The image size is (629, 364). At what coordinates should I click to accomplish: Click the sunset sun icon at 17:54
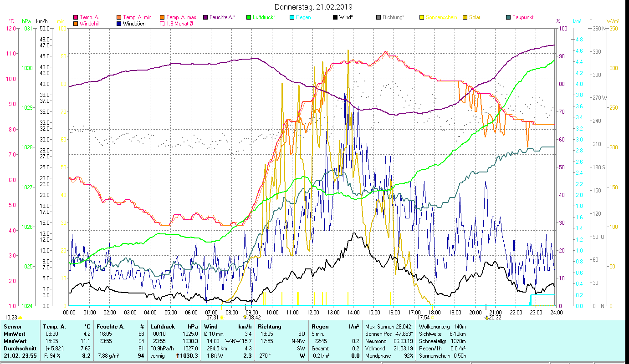point(433,318)
